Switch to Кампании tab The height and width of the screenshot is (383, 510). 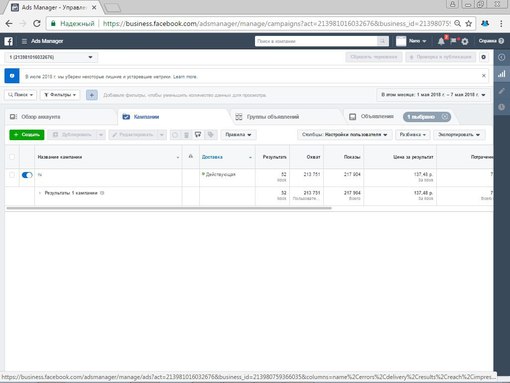tap(173, 117)
